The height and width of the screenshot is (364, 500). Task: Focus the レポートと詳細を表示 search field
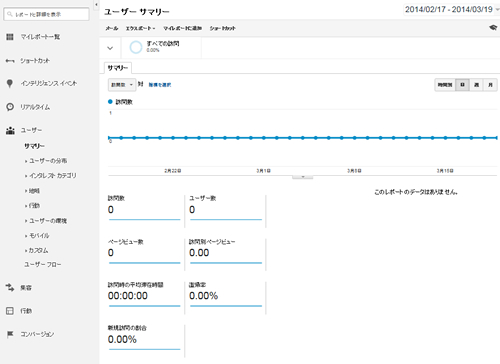tap(46, 14)
